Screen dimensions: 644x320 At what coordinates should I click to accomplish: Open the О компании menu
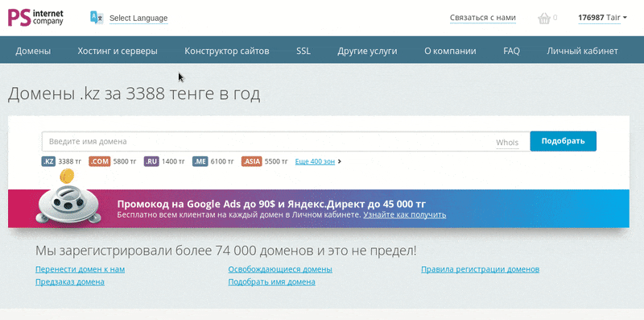pos(450,52)
